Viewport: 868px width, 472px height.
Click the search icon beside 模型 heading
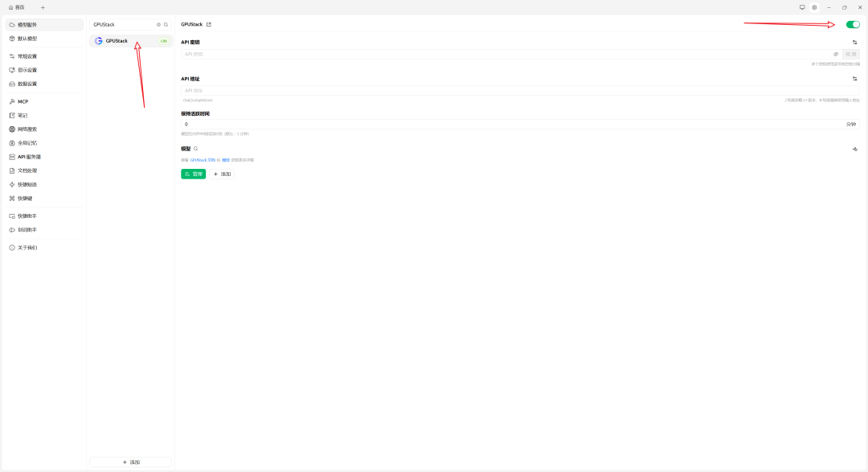coord(195,149)
